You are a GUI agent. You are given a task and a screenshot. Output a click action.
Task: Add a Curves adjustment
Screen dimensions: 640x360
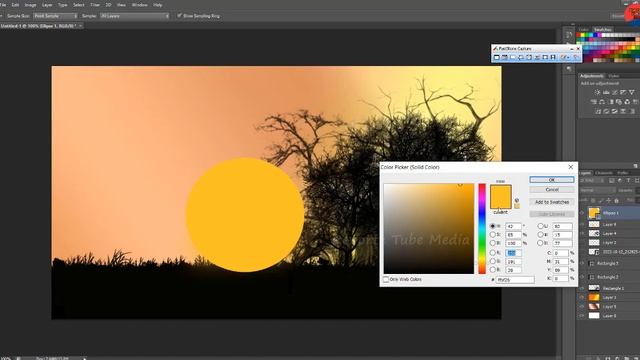tap(615, 92)
